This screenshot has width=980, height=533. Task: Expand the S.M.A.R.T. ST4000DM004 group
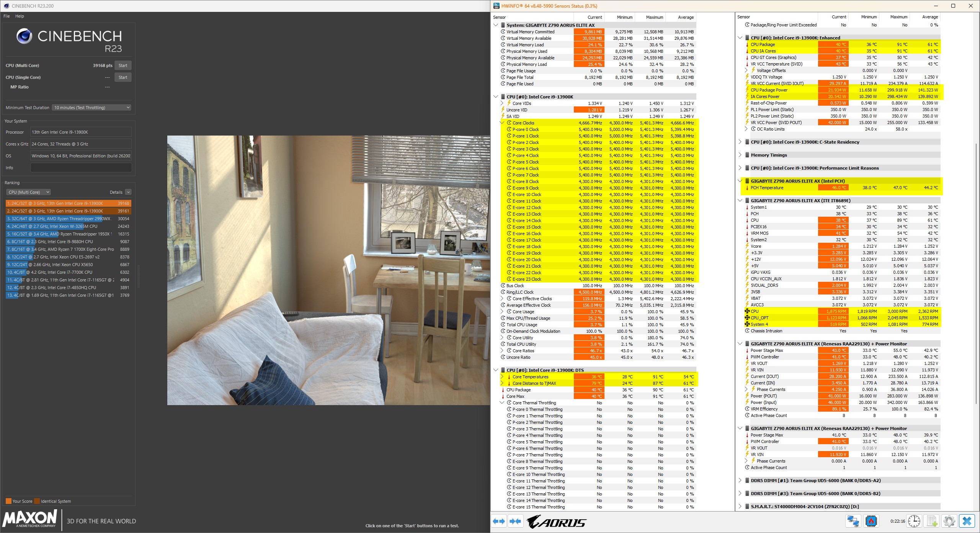pyautogui.click(x=740, y=507)
